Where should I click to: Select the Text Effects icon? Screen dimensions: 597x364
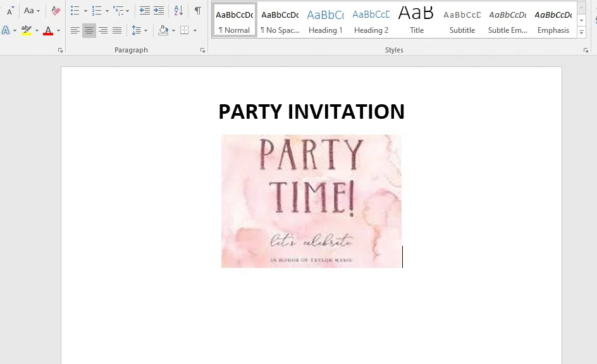pos(6,30)
